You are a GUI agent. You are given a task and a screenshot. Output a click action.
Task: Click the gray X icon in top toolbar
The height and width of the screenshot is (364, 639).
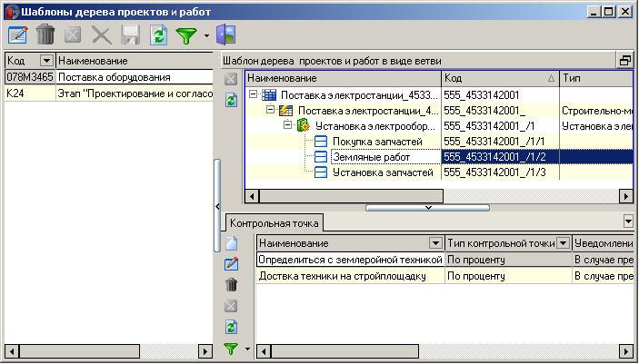(x=102, y=35)
